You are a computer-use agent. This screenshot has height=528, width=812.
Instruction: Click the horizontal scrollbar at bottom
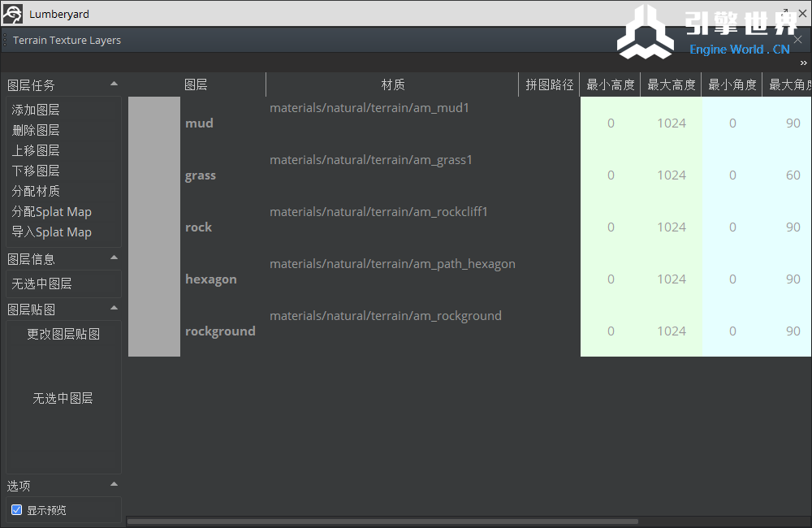(x=382, y=522)
